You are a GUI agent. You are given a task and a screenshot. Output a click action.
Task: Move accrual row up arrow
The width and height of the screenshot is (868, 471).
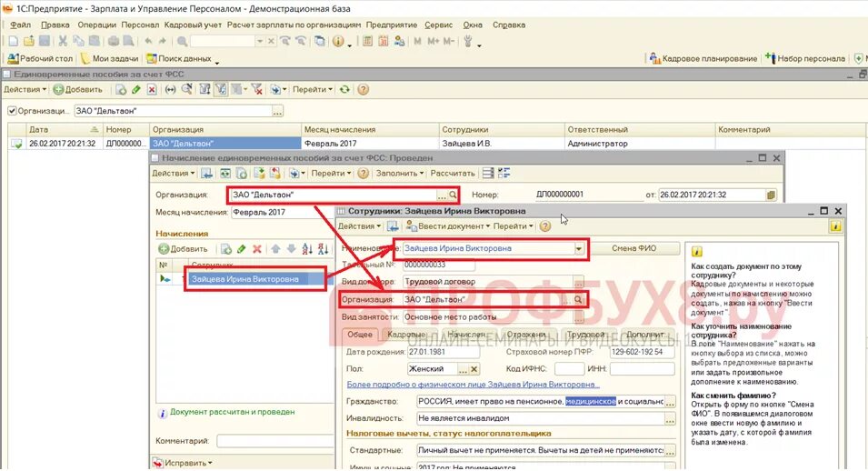tap(275, 249)
